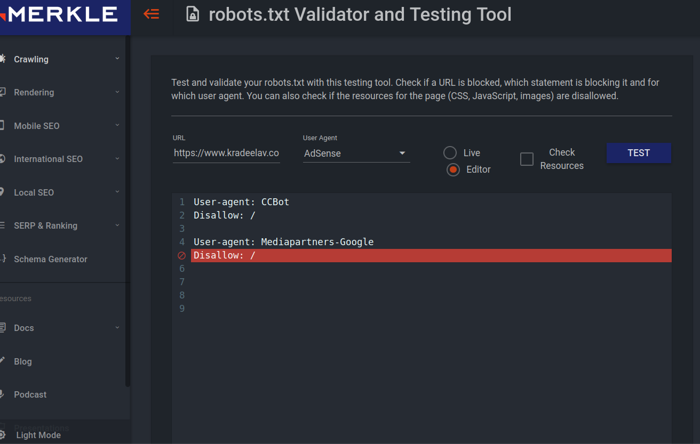The image size is (700, 444).
Task: Expand the Docs menu chevron
Action: 117,328
